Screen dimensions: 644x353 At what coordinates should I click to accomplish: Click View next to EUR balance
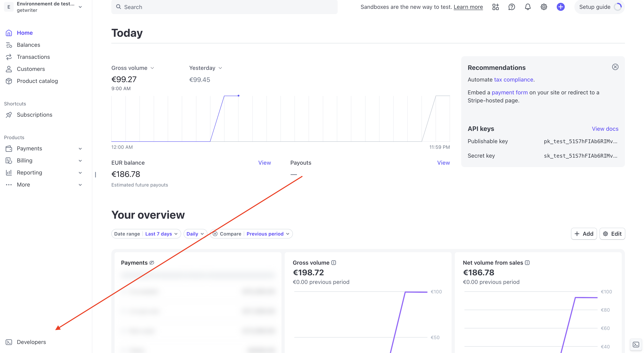[x=264, y=163]
